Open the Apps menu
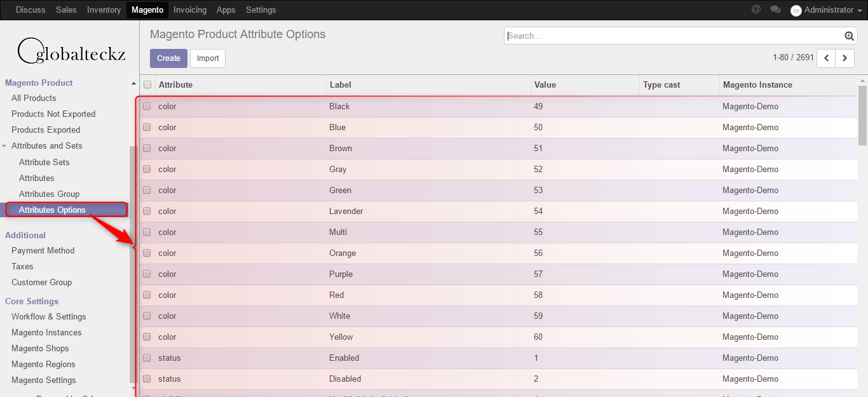 [226, 10]
